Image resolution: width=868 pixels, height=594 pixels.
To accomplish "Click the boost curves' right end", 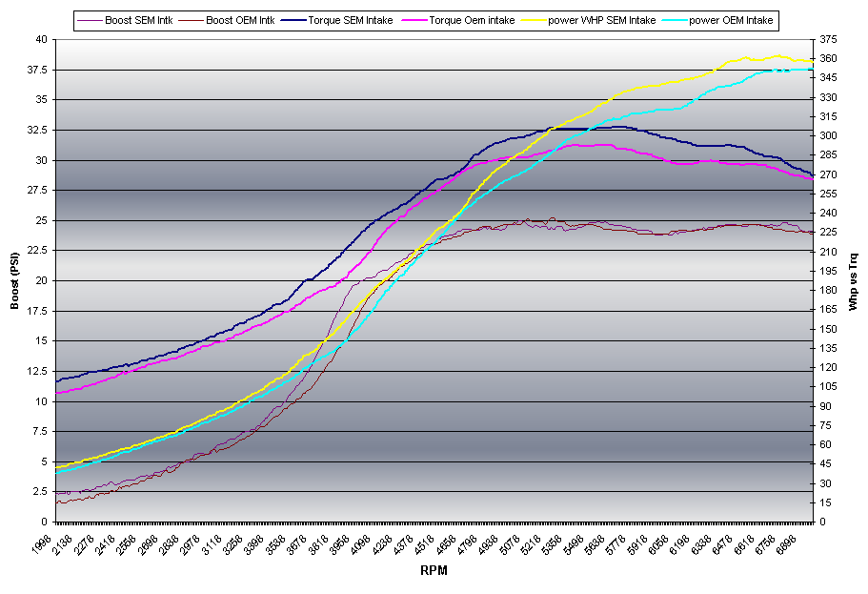I will (810, 232).
